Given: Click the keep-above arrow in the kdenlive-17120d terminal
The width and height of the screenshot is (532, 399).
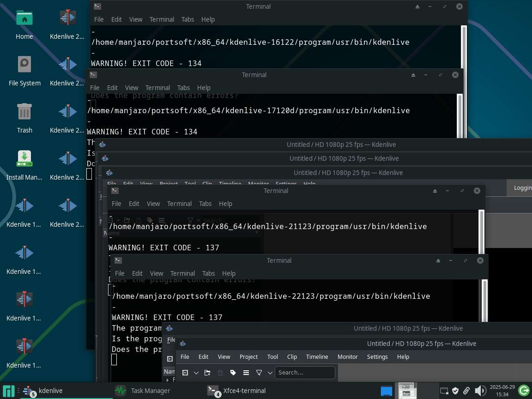Looking at the screenshot, I should point(413,75).
